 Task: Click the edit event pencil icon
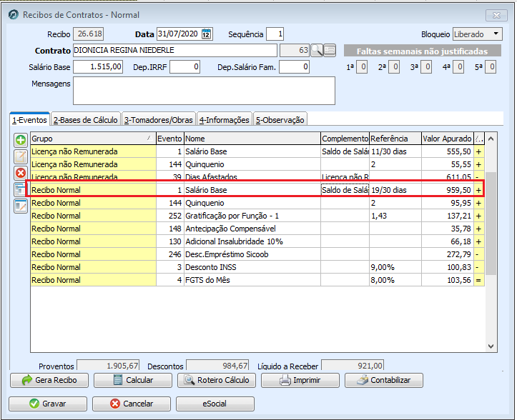(x=21, y=156)
